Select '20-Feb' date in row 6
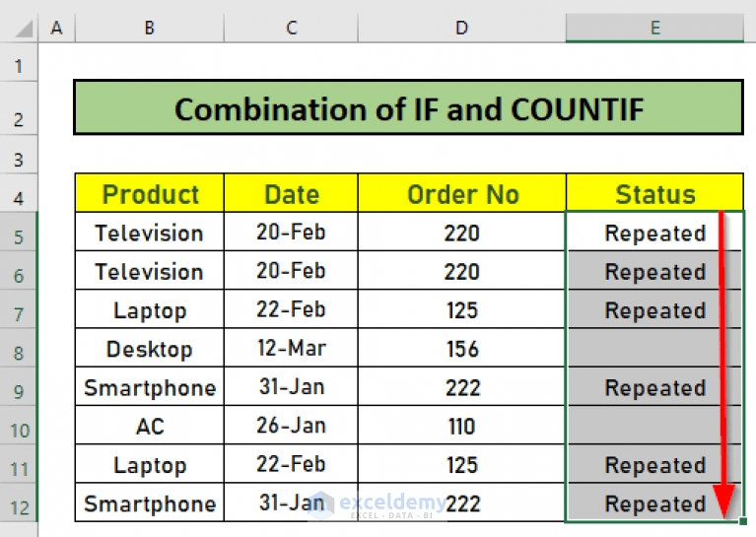Screen dimensions: 756x537 [x=291, y=270]
